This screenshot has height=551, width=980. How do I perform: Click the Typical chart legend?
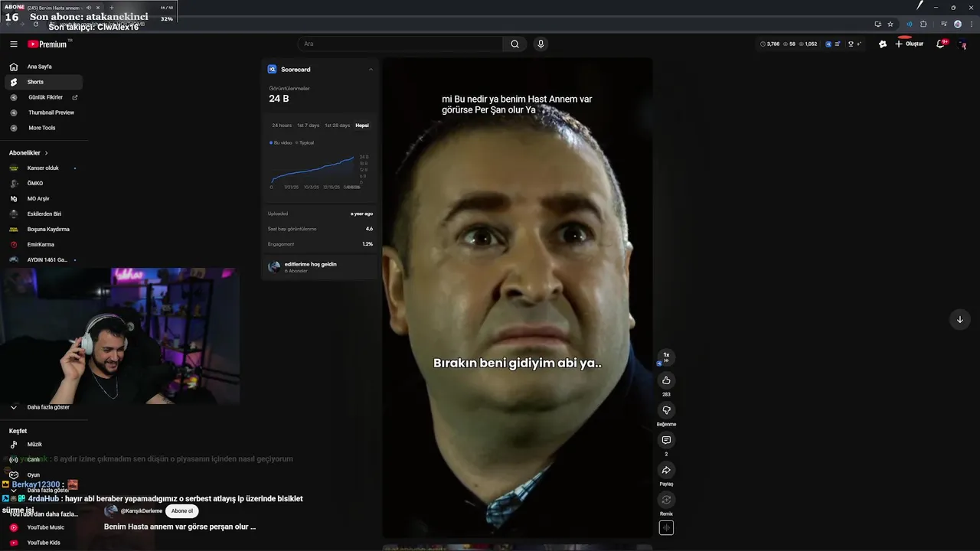pos(305,143)
